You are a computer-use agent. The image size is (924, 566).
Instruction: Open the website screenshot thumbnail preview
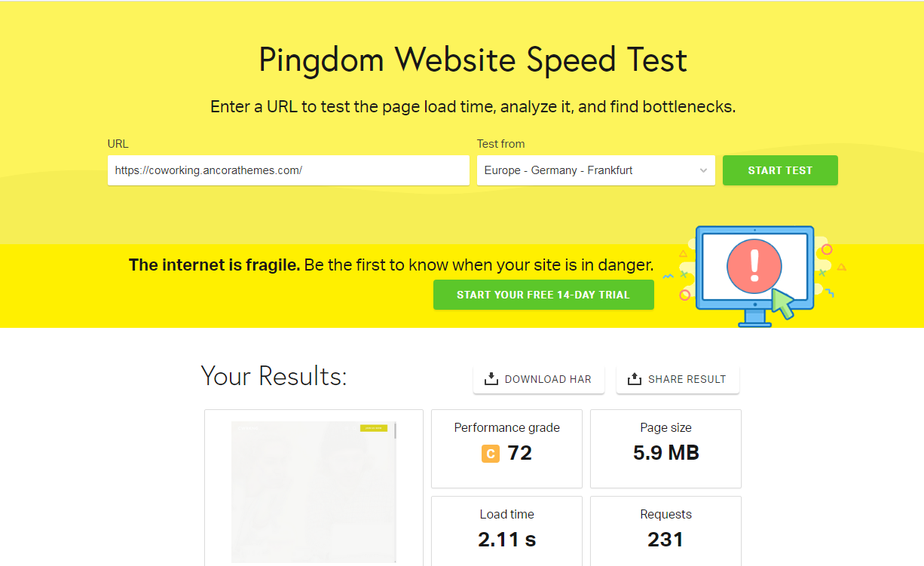tap(314, 491)
